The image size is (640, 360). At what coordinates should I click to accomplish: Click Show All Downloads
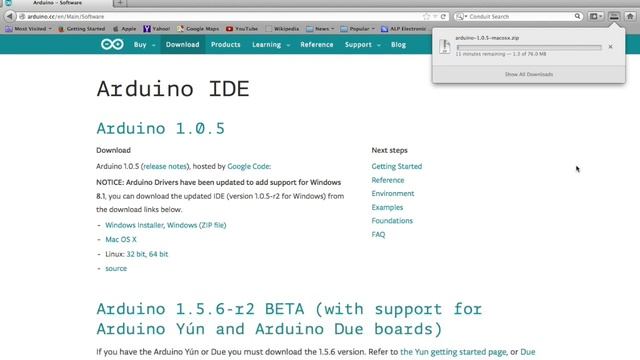click(x=529, y=74)
